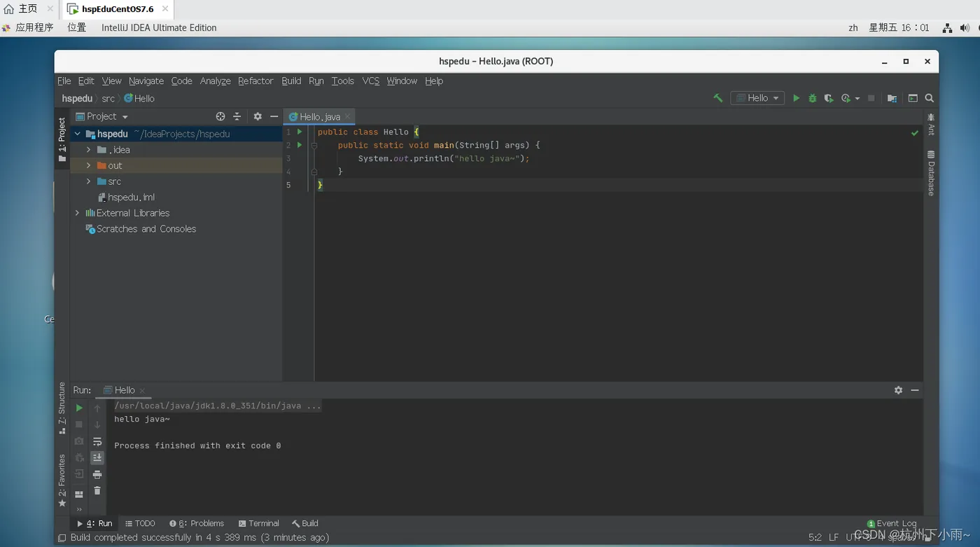Open Project panel settings gear
This screenshot has width=980, height=547.
click(258, 116)
